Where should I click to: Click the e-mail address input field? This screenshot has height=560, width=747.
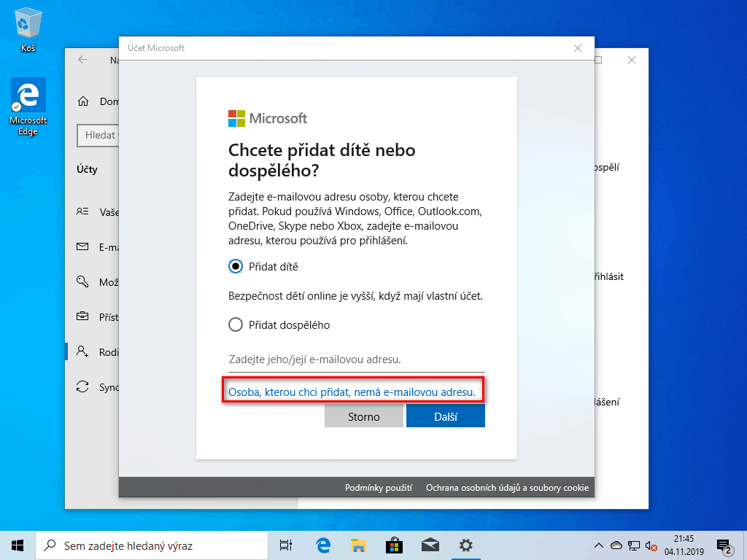[356, 359]
